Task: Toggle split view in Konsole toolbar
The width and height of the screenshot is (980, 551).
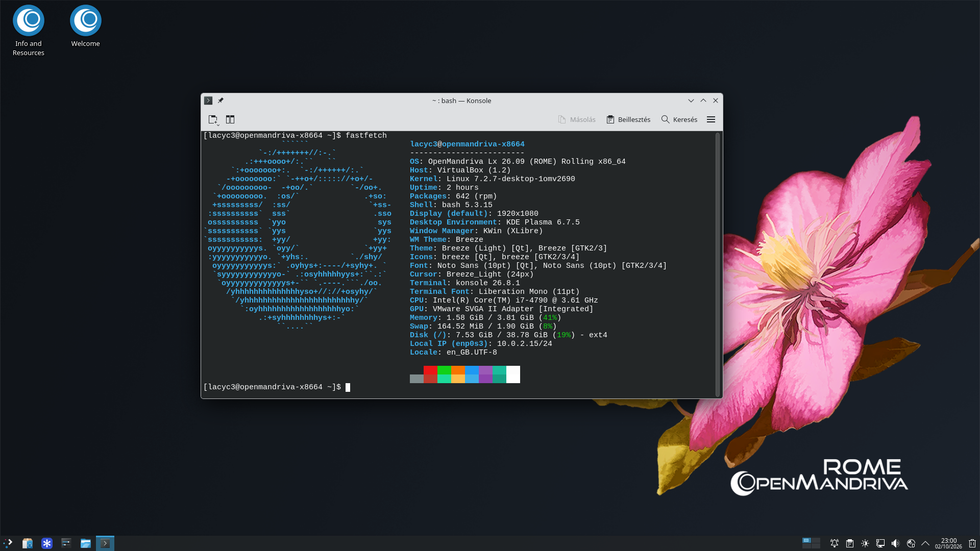Action: [x=230, y=119]
